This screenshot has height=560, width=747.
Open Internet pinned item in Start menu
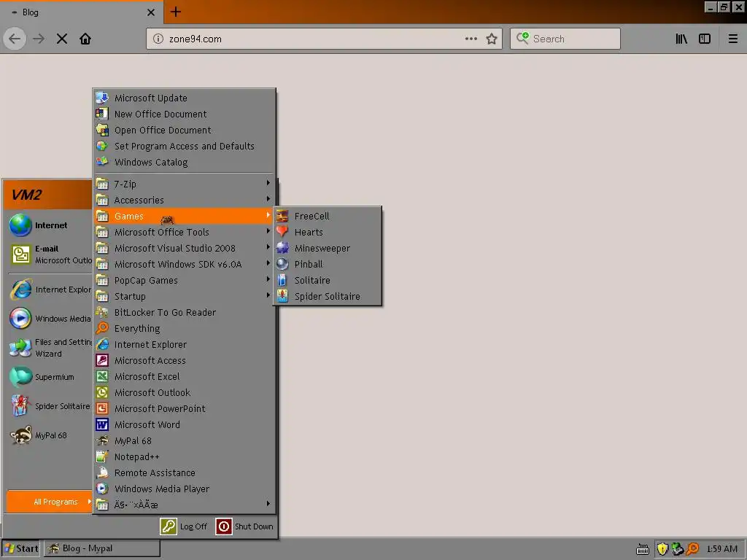pos(49,225)
